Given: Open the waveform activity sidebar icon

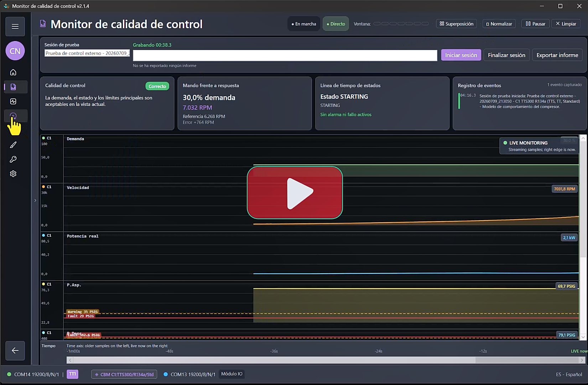Looking at the screenshot, I should pyautogui.click(x=13, y=101).
